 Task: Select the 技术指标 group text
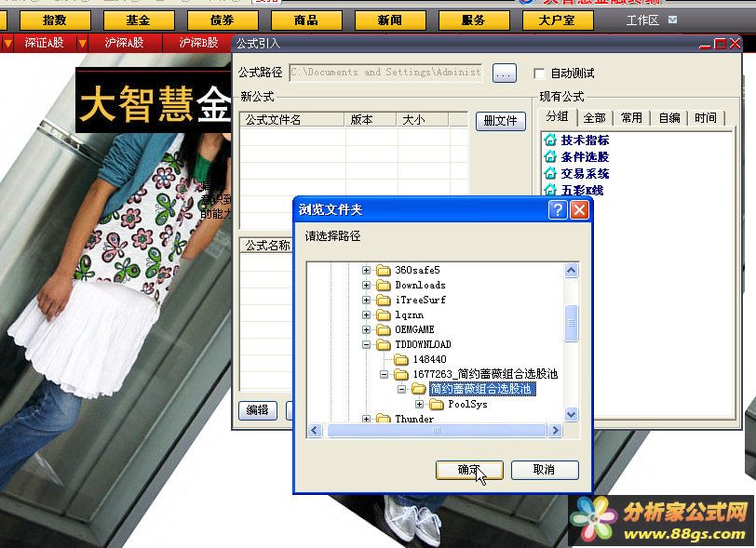[585, 140]
